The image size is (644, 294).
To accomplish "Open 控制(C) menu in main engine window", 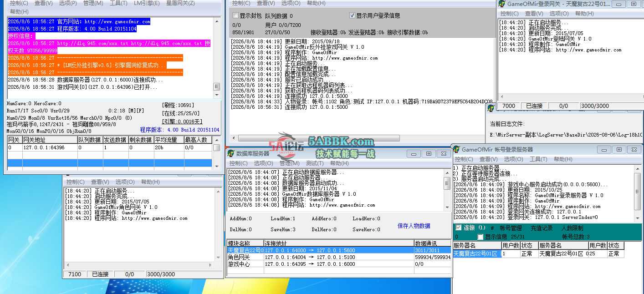I will pos(20,3).
